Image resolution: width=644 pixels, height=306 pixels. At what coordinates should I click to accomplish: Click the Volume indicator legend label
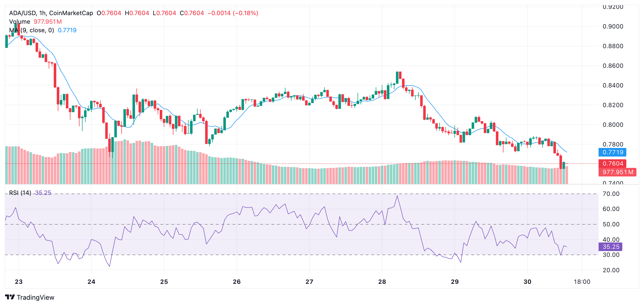[x=19, y=22]
